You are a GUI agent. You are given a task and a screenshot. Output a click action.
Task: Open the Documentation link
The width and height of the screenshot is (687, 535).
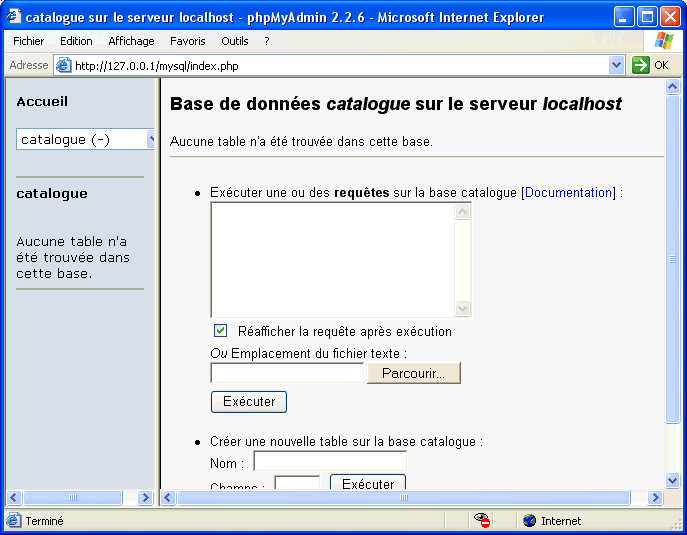tap(568, 192)
